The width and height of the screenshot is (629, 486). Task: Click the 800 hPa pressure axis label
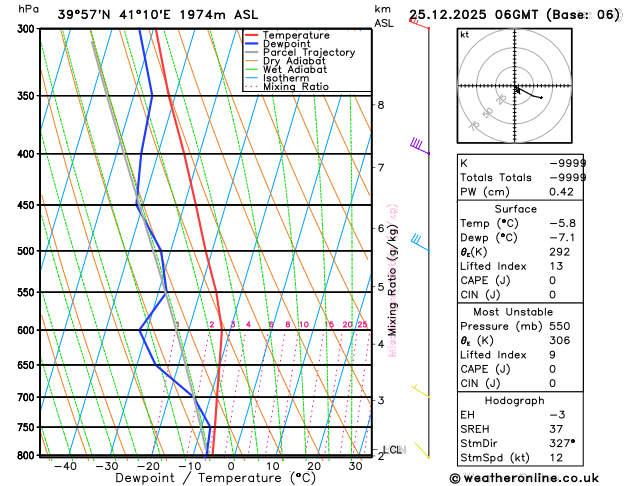(28, 456)
